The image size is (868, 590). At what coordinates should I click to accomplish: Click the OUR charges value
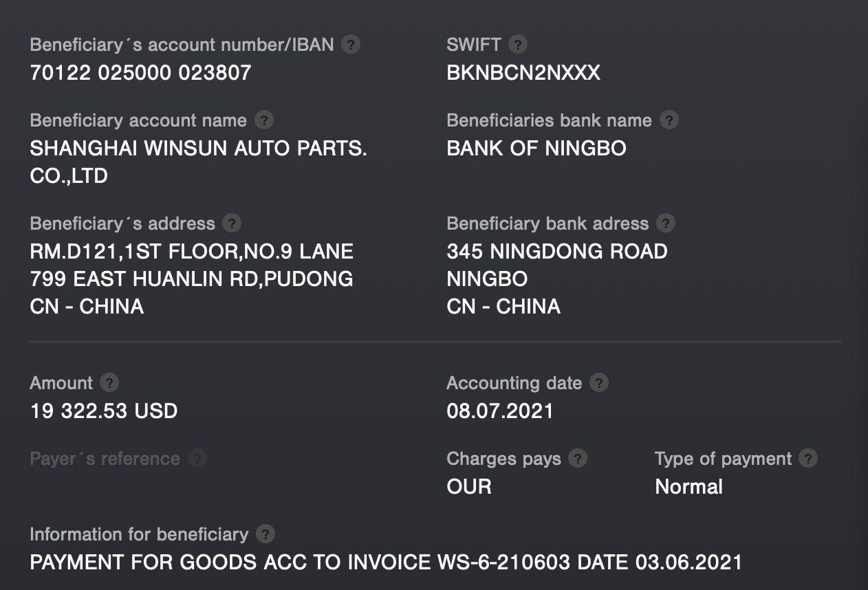coord(469,487)
